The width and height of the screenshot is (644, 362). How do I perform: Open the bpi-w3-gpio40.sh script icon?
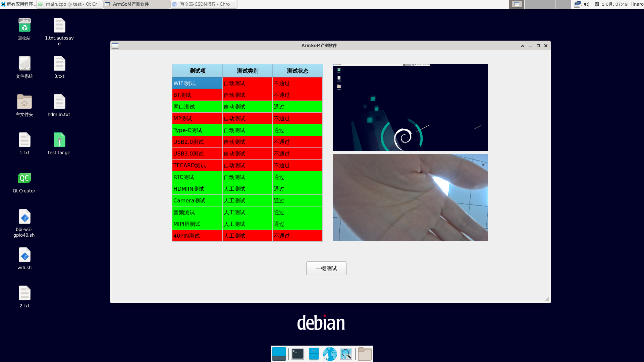(24, 217)
